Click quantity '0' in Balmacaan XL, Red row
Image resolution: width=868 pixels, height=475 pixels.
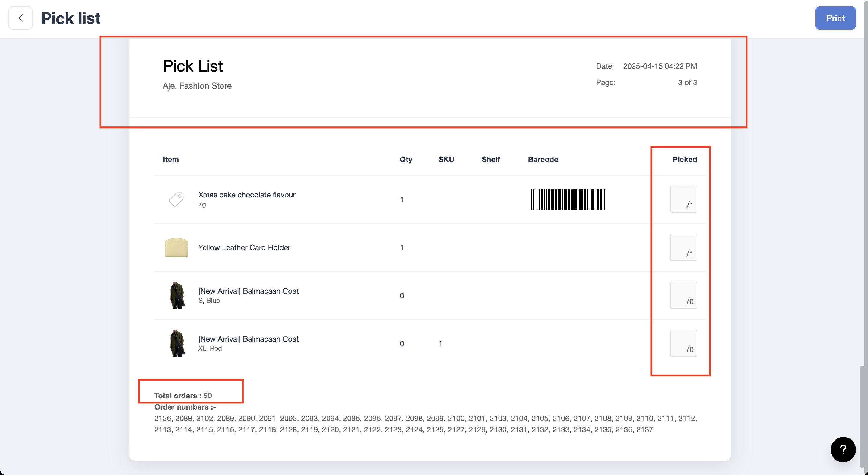click(x=401, y=343)
